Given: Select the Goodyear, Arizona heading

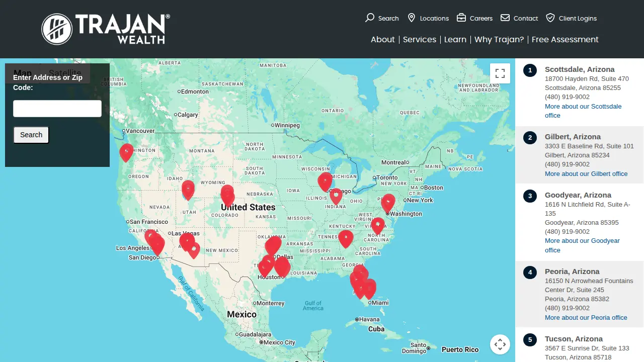Looking at the screenshot, I should [578, 195].
